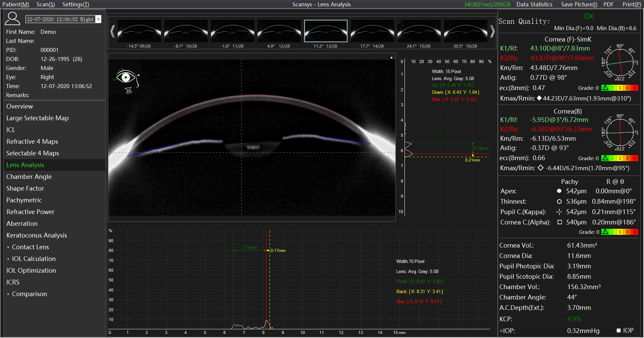Switch to the ICL view
This screenshot has height=338, width=644.
coord(54,130)
